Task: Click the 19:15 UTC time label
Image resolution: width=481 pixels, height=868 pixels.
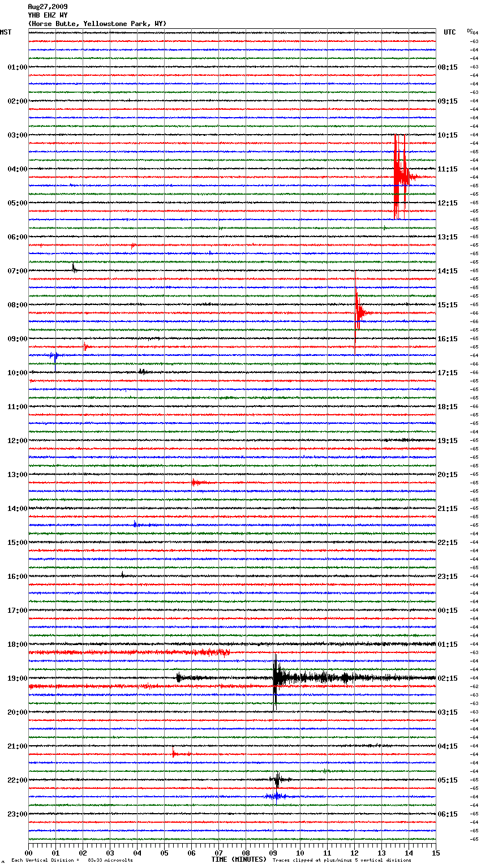Action: coord(448,441)
